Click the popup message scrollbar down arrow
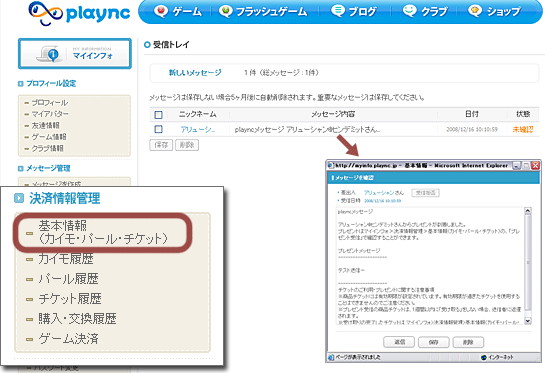This screenshot has height=373, width=560. click(528, 320)
